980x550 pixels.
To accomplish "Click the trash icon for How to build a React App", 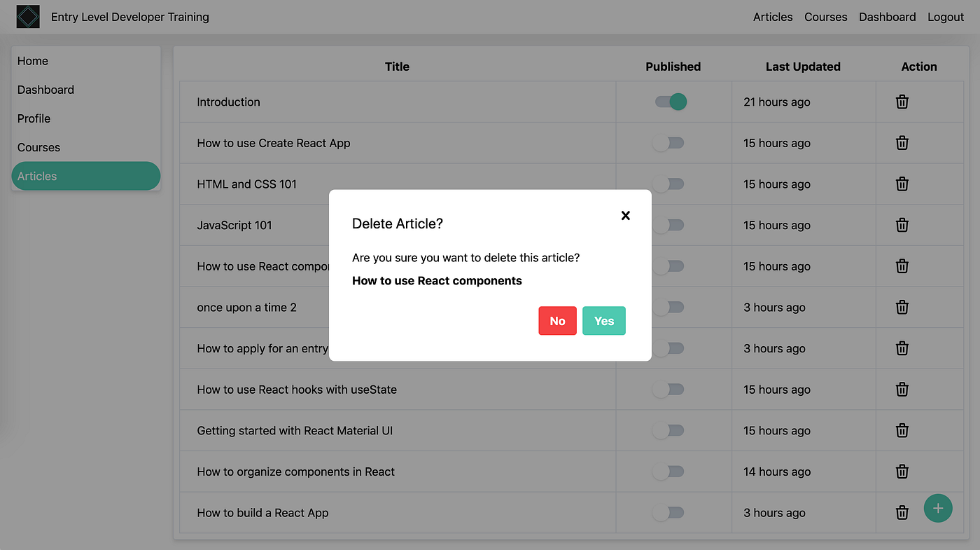I will [901, 512].
